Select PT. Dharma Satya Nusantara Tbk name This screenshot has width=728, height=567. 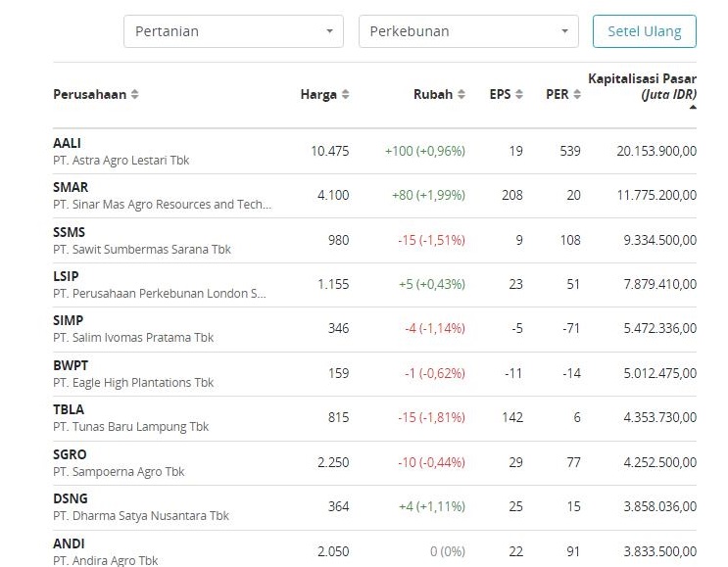coord(141,515)
